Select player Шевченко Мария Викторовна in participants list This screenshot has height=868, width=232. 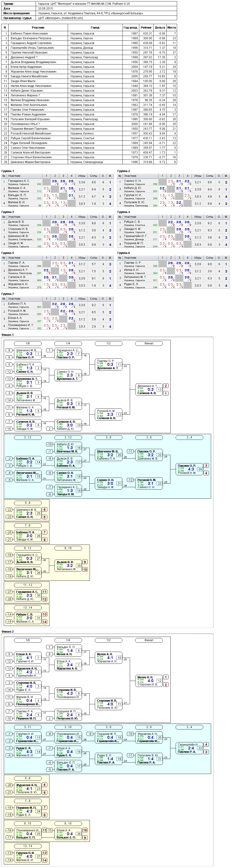[30, 162]
